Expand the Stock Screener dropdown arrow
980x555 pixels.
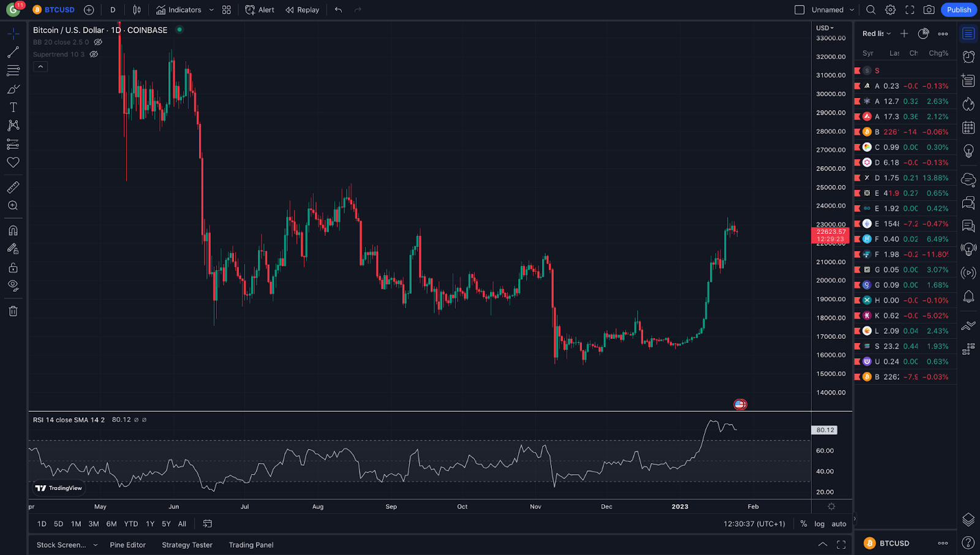click(96, 545)
